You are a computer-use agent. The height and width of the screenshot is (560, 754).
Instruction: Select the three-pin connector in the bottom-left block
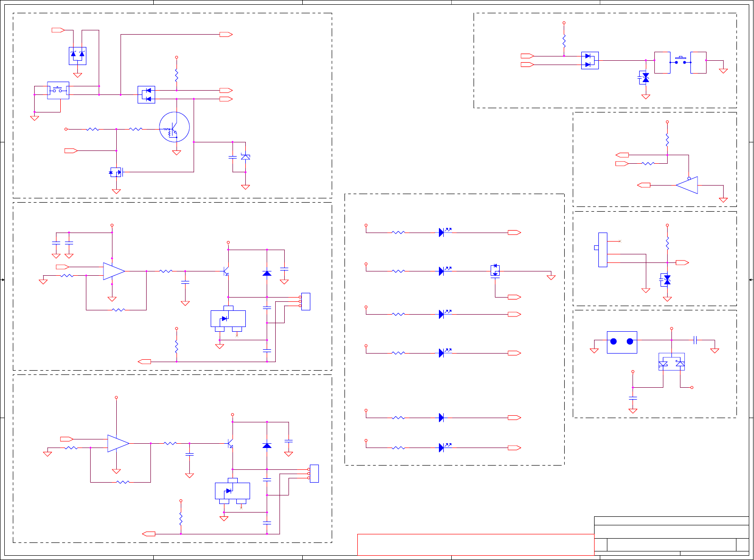(x=314, y=474)
